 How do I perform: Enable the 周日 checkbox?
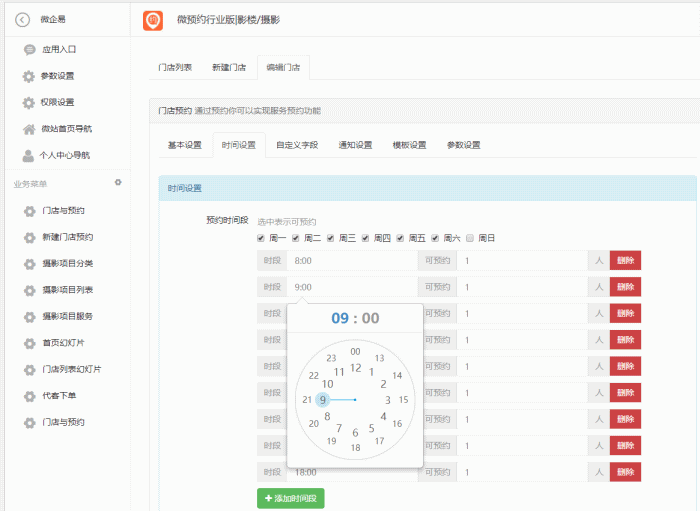(x=470, y=238)
